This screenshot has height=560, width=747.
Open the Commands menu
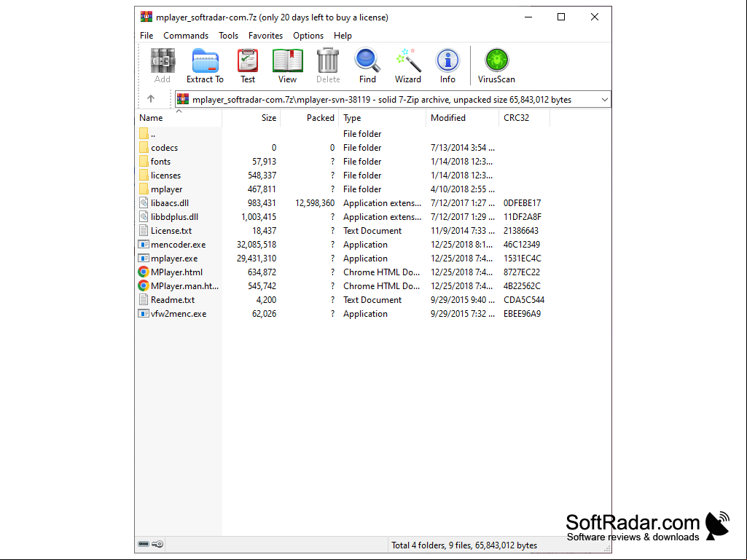pos(186,36)
